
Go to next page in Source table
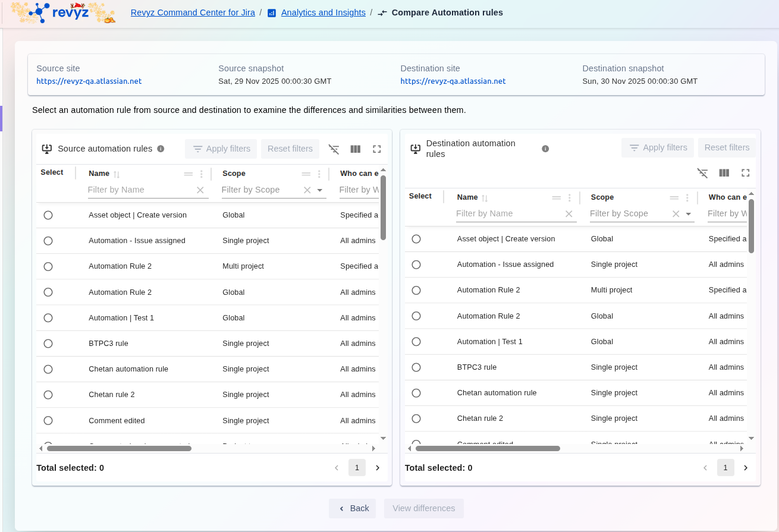coord(377,468)
